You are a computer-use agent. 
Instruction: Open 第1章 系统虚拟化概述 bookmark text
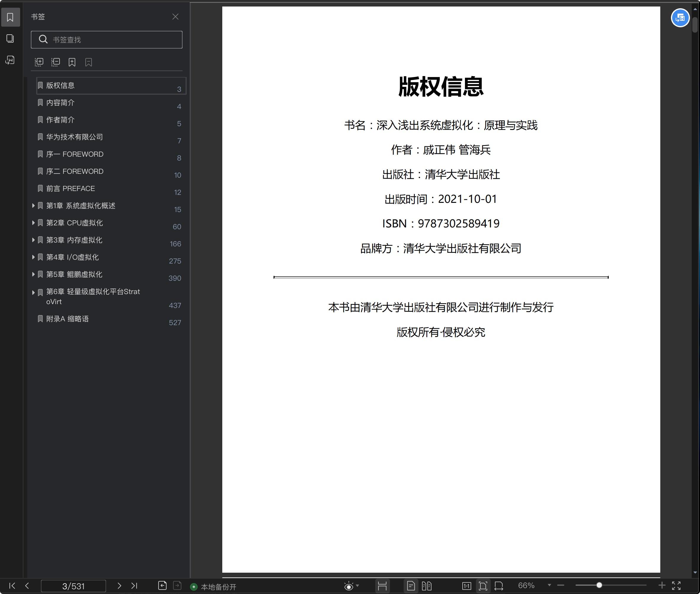click(81, 206)
